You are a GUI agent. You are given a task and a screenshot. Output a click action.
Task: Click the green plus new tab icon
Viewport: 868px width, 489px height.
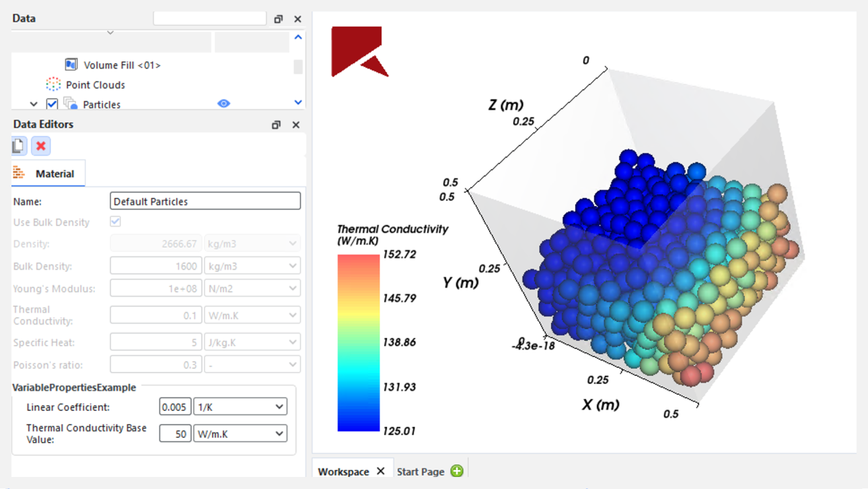(x=457, y=471)
